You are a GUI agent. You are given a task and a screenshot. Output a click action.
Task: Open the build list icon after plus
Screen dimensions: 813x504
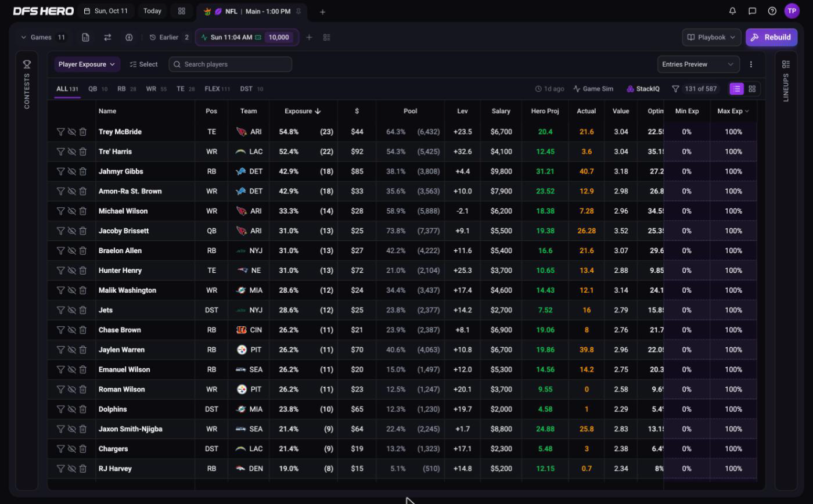point(326,37)
